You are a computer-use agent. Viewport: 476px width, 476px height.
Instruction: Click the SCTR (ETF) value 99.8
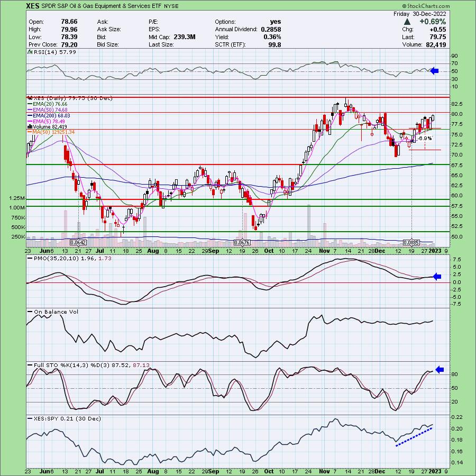tap(274, 44)
